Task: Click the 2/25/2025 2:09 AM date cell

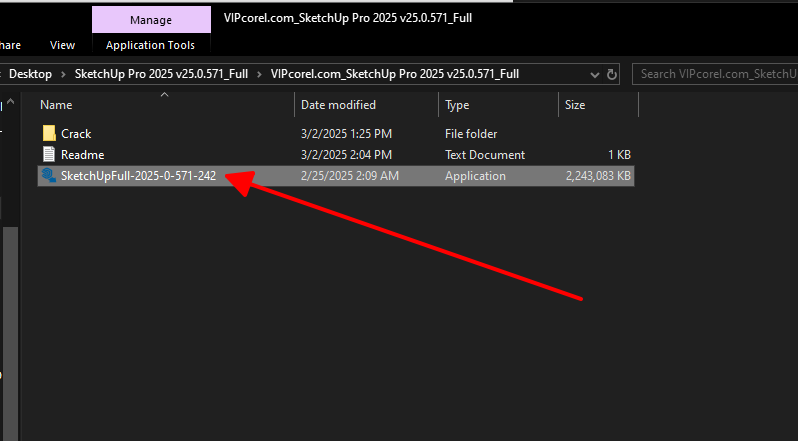Action: (x=350, y=176)
